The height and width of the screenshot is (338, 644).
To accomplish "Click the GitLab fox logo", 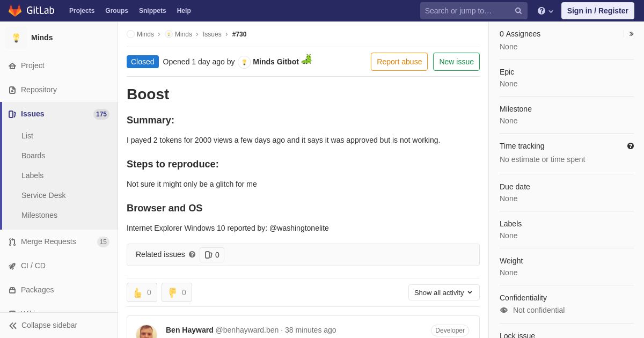I will tap(15, 11).
